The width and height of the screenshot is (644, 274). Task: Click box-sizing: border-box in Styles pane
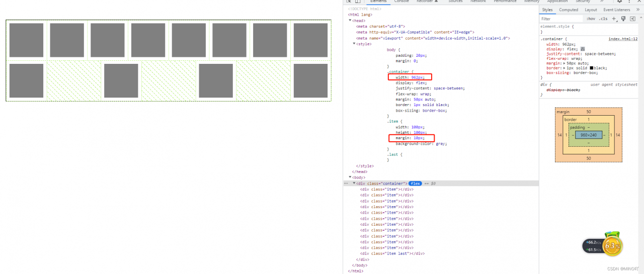point(572,73)
